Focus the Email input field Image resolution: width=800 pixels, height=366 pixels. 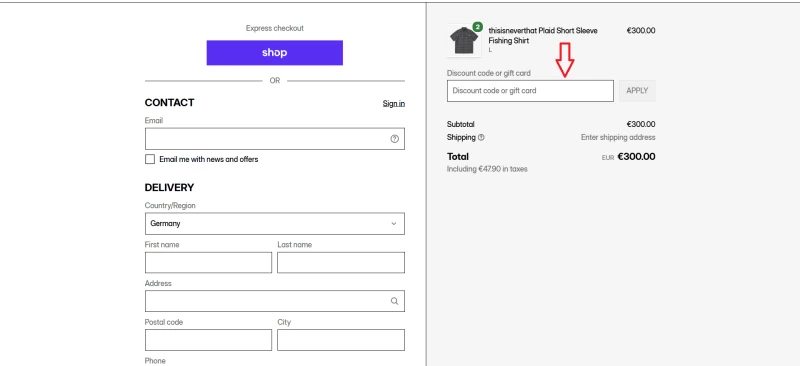274,139
